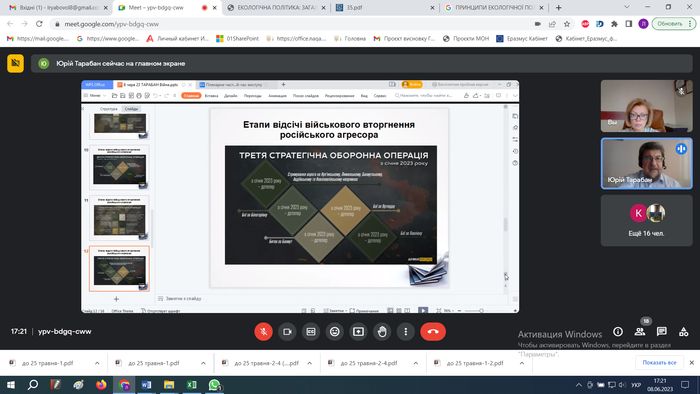700x394 pixels.
Task: Turn on captions in Meet
Action: [x=311, y=332]
